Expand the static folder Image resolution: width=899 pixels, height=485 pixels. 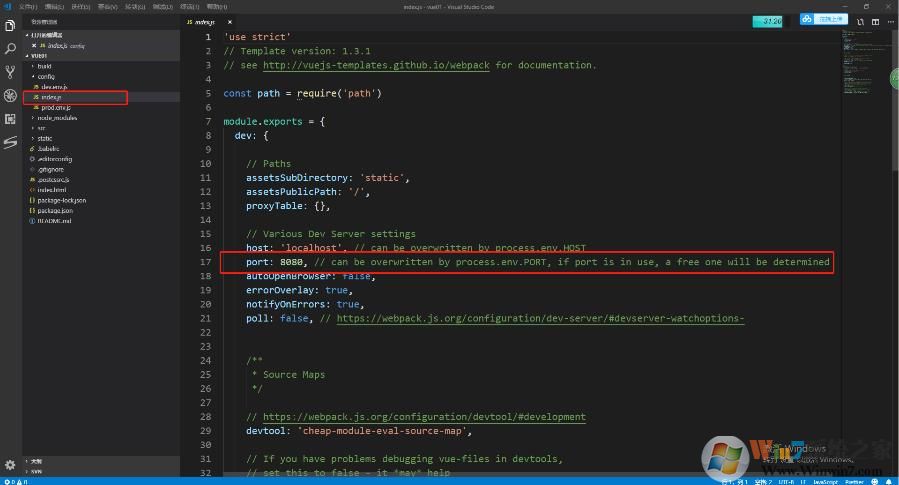[45, 138]
